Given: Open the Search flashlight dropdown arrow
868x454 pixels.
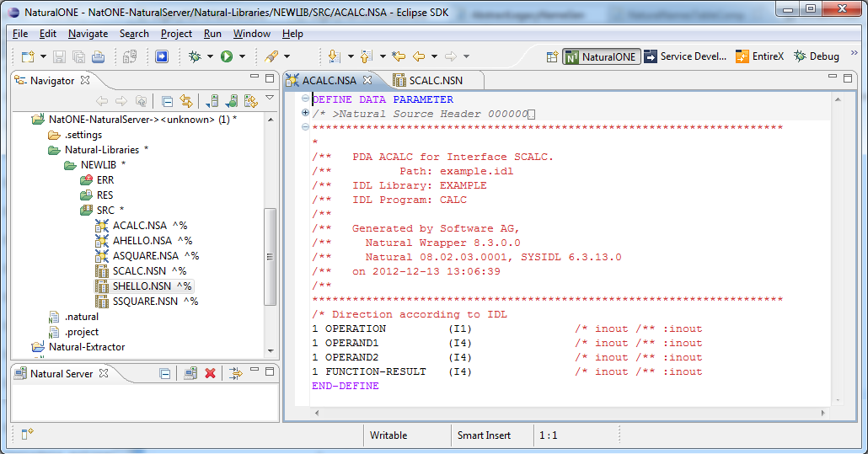Looking at the screenshot, I should click(287, 56).
